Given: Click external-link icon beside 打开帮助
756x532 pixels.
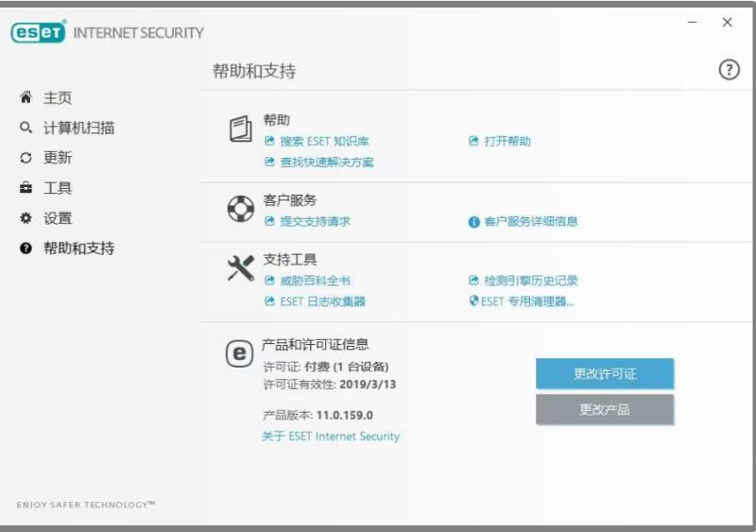Looking at the screenshot, I should pos(473,141).
